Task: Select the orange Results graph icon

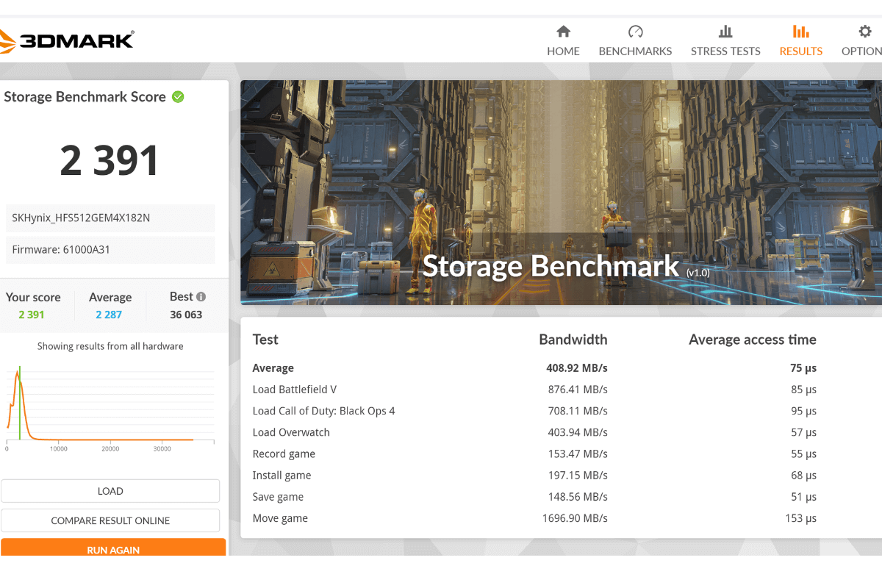Action: point(800,31)
